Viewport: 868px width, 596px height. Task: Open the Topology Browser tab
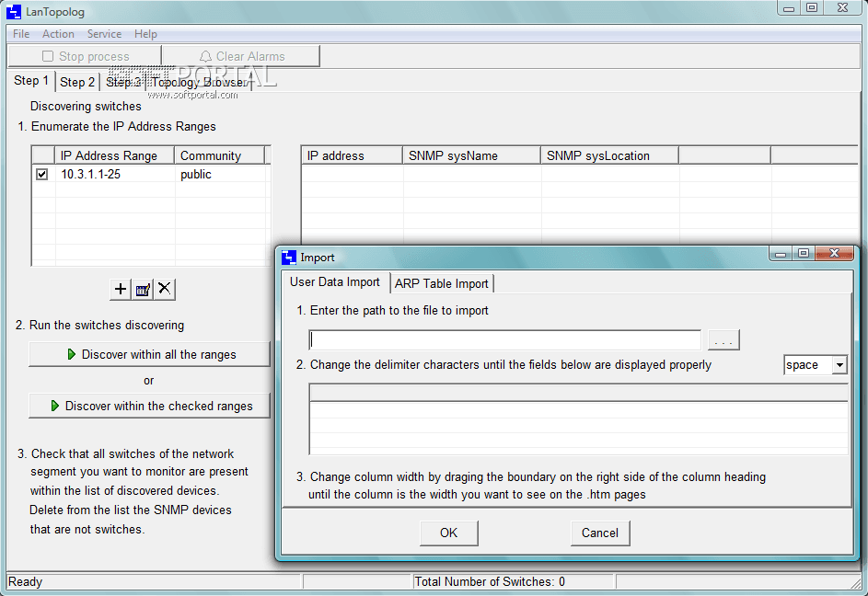[x=200, y=82]
